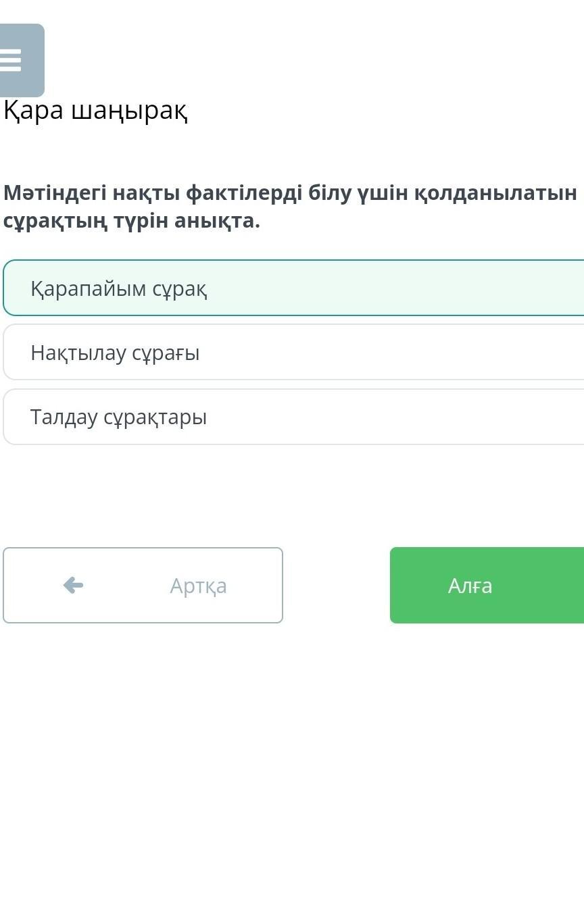Select the answer Қарапайым сұрақ
Viewport: 584px width, 924px height.
(x=293, y=288)
